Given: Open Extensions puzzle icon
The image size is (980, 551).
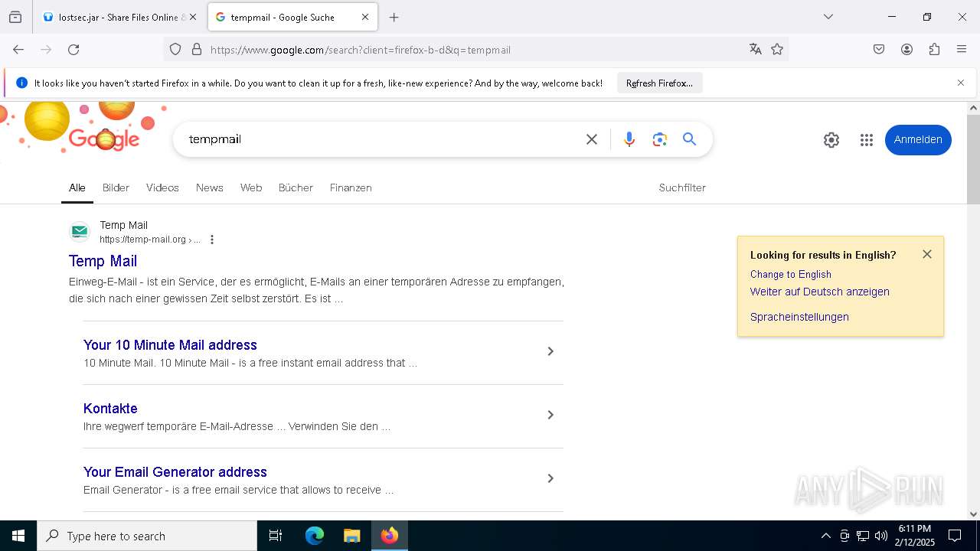Looking at the screenshot, I should pyautogui.click(x=934, y=50).
